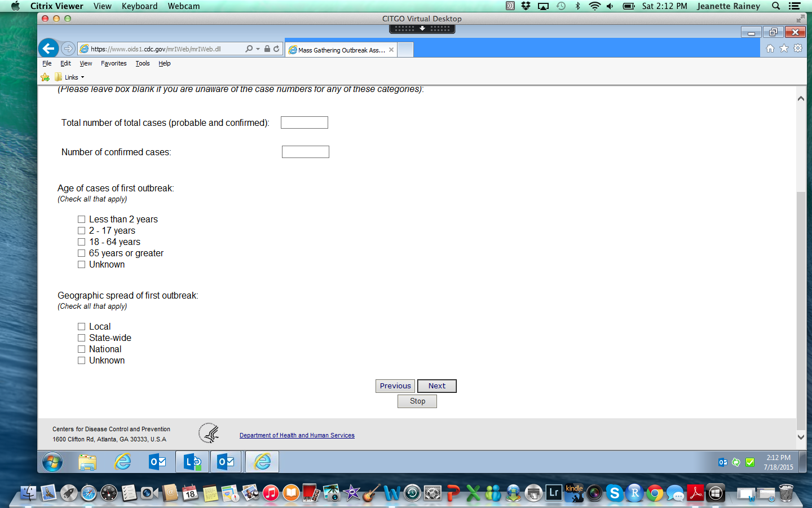Open the Windows Start orb
The image size is (812, 508).
point(52,462)
